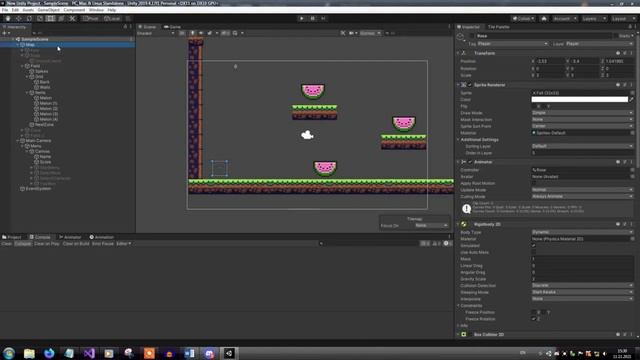The width and height of the screenshot is (640, 360).
Task: Collapse the Field object in hierarchy
Action: pyautogui.click(x=22, y=66)
